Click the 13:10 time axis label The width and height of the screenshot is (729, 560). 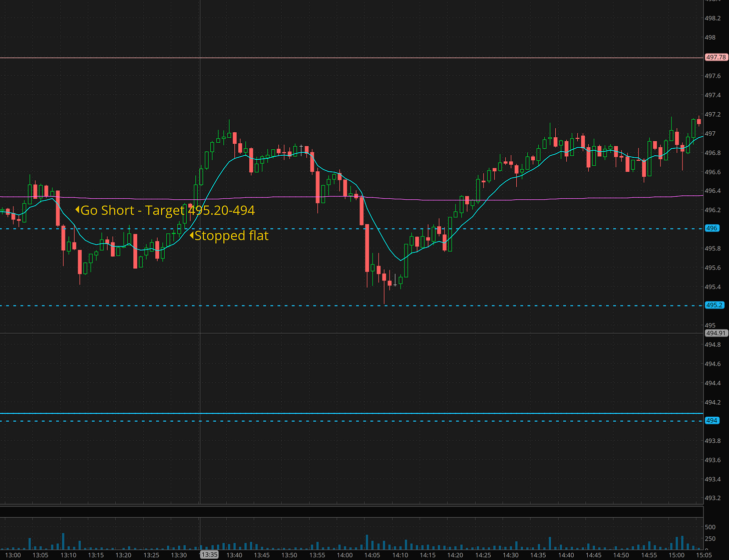[x=68, y=555]
